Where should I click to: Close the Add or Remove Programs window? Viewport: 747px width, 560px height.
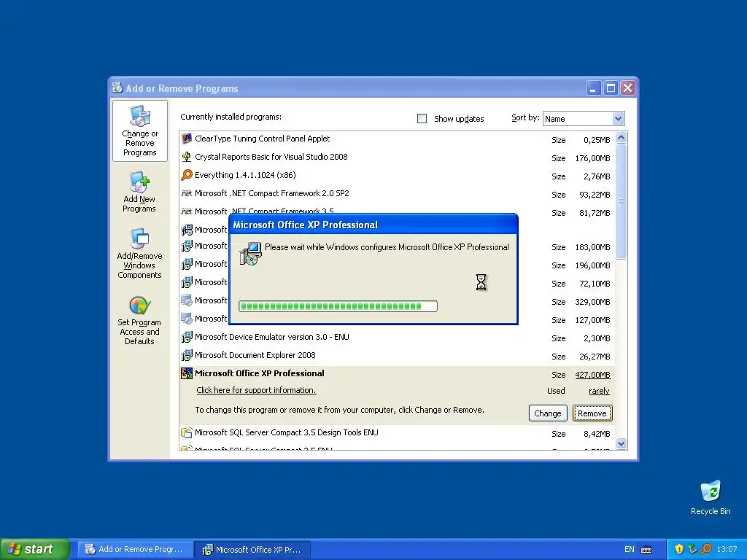(x=628, y=88)
